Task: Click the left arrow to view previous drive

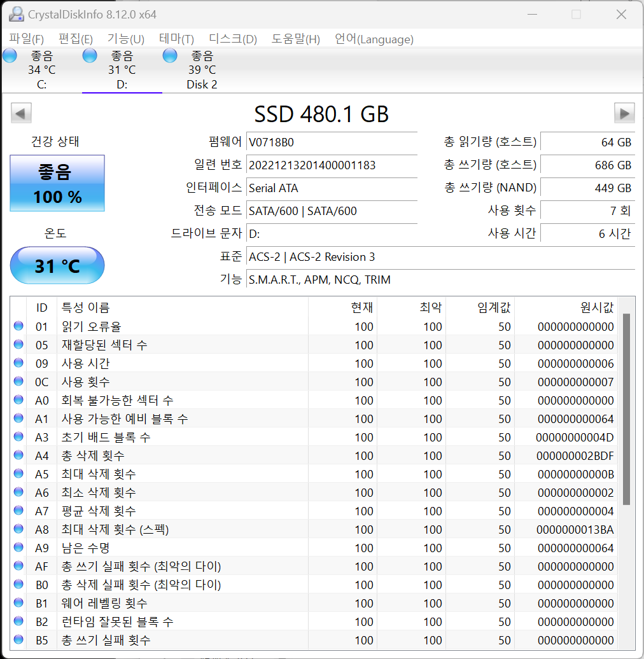Action: (20, 113)
